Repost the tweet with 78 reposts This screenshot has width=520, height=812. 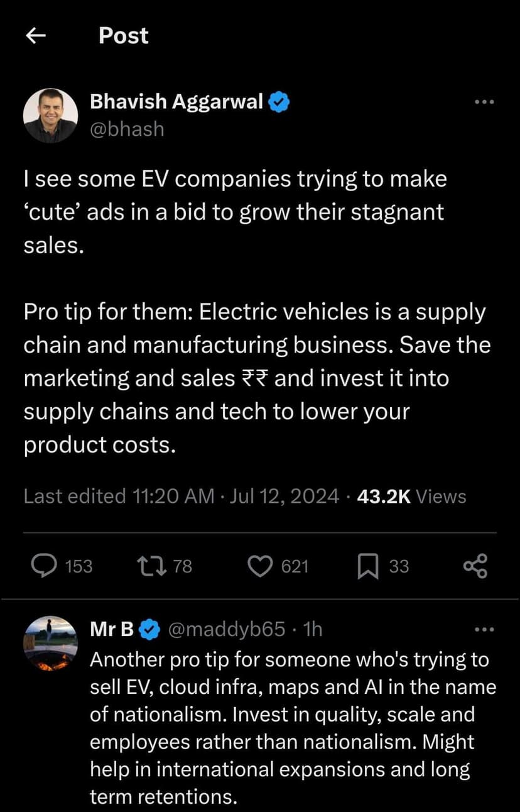pyautogui.click(x=151, y=566)
